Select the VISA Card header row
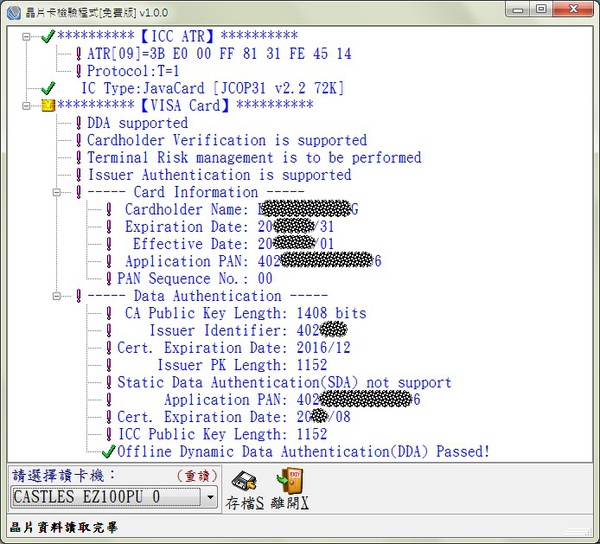This screenshot has height=544, width=600. click(x=185, y=106)
